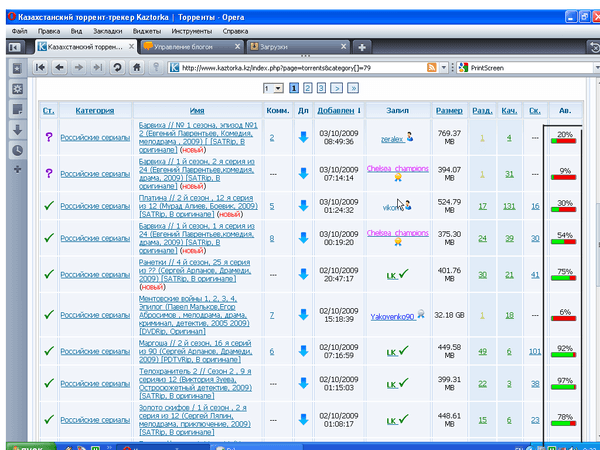Open the Notes panel icon
Viewport: 600px width, 450px height.
[17, 109]
